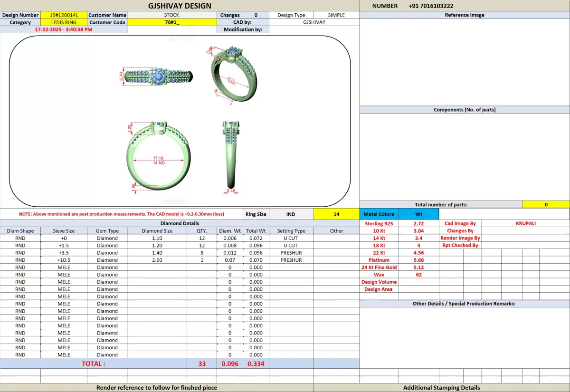Screen dimensions: 570x392
Task: Select the Design Volume label
Action: coord(379,282)
